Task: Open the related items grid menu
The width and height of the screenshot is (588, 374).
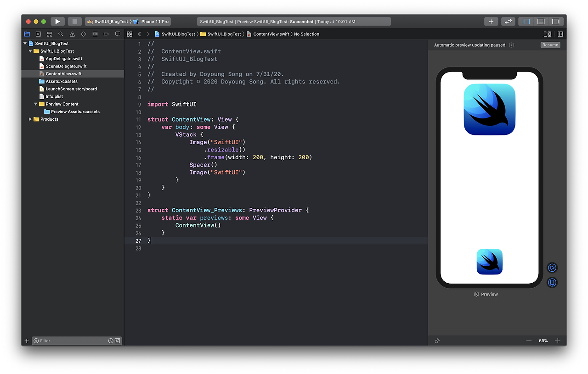Action: click(x=130, y=34)
